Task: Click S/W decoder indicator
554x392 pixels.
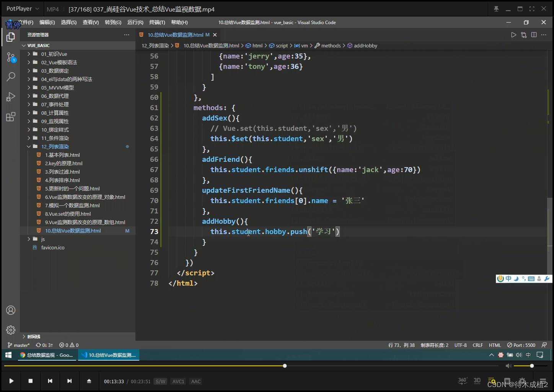Action: tap(160, 381)
